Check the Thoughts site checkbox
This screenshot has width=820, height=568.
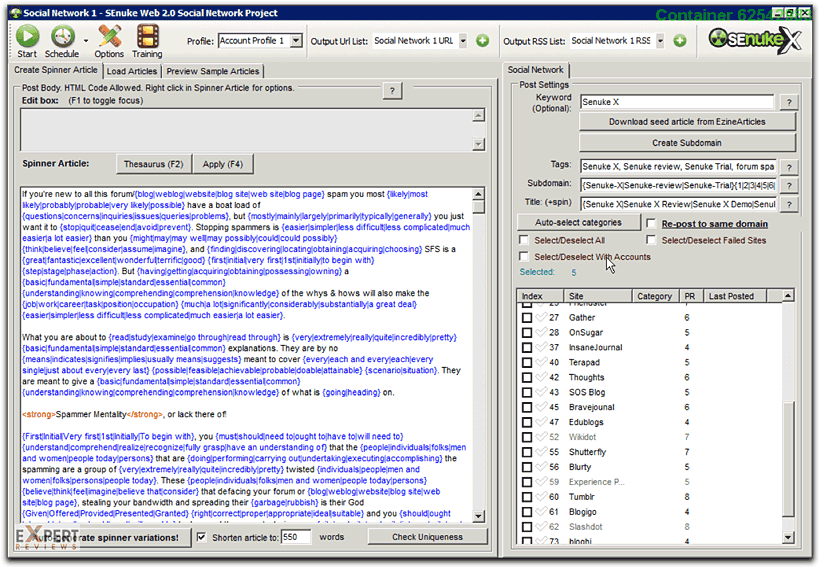(527, 377)
